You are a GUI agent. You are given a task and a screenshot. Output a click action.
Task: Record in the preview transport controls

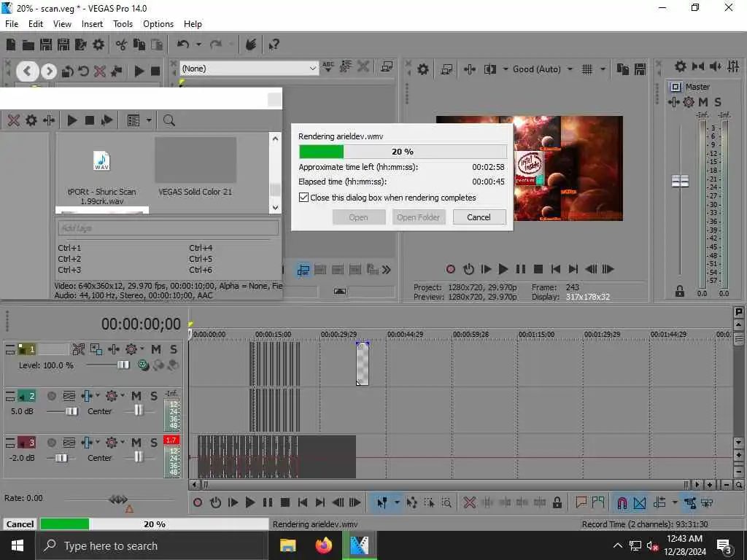coord(451,270)
